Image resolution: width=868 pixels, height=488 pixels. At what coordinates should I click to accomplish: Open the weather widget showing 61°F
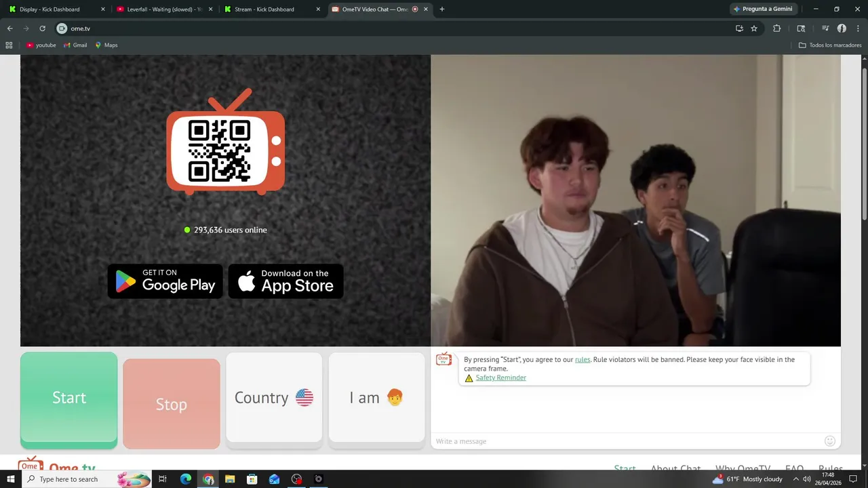[x=747, y=479]
